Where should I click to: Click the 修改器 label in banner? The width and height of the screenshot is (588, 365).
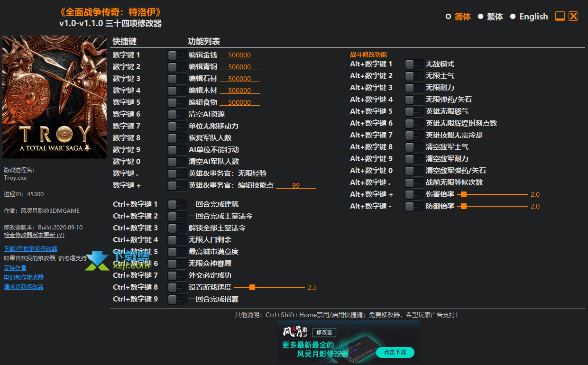coord(324,332)
